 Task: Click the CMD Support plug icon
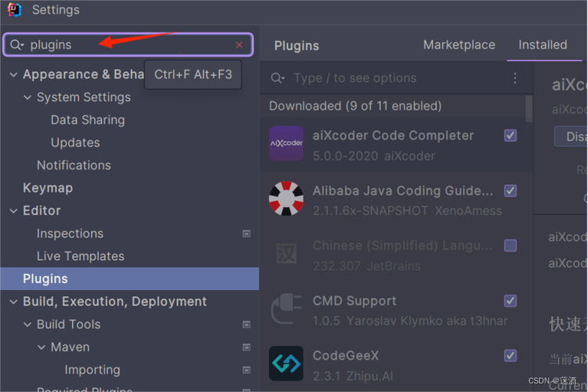point(286,308)
